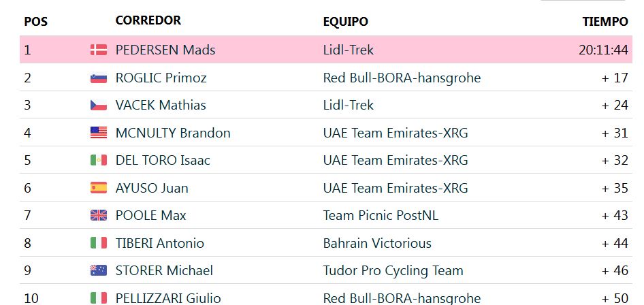Click the Slovenian flag next to ROGLIC Primoz
This screenshot has width=644, height=305.
(x=99, y=77)
